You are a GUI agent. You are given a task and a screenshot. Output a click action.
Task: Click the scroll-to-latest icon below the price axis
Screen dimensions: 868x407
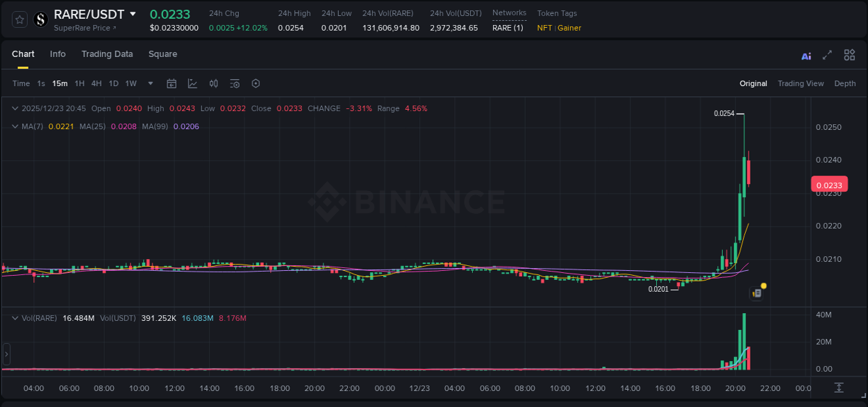click(840, 387)
